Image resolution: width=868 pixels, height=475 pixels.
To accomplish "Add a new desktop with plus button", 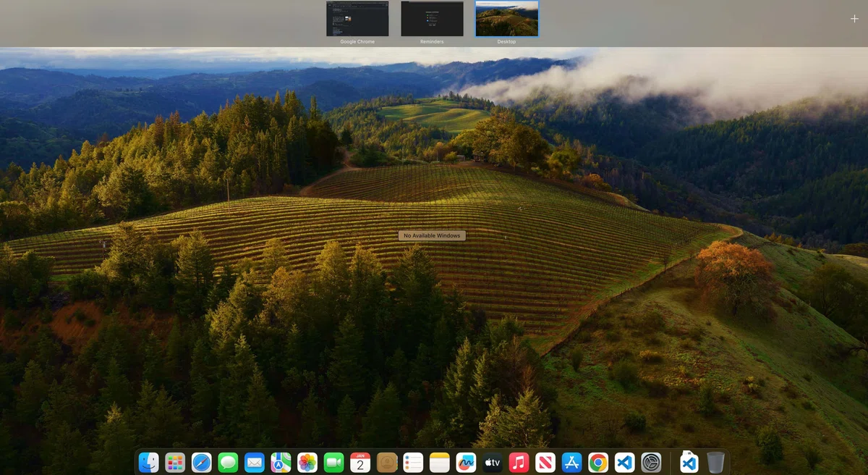I will pyautogui.click(x=854, y=19).
